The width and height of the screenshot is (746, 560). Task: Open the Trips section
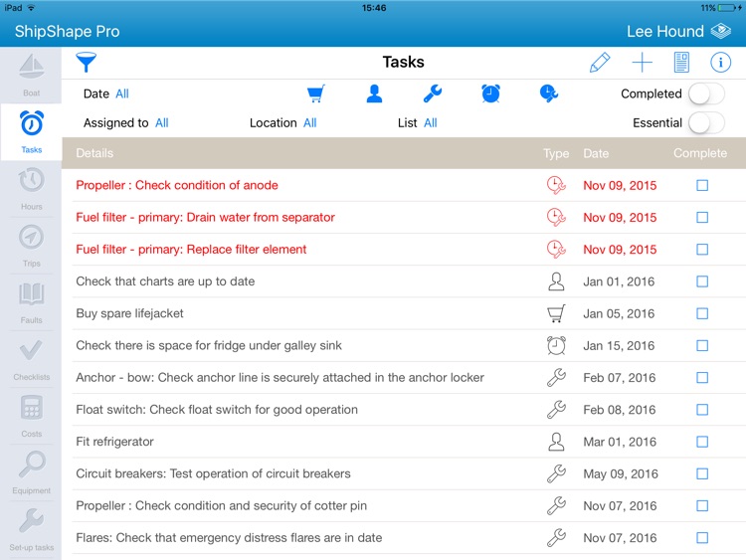(32, 246)
